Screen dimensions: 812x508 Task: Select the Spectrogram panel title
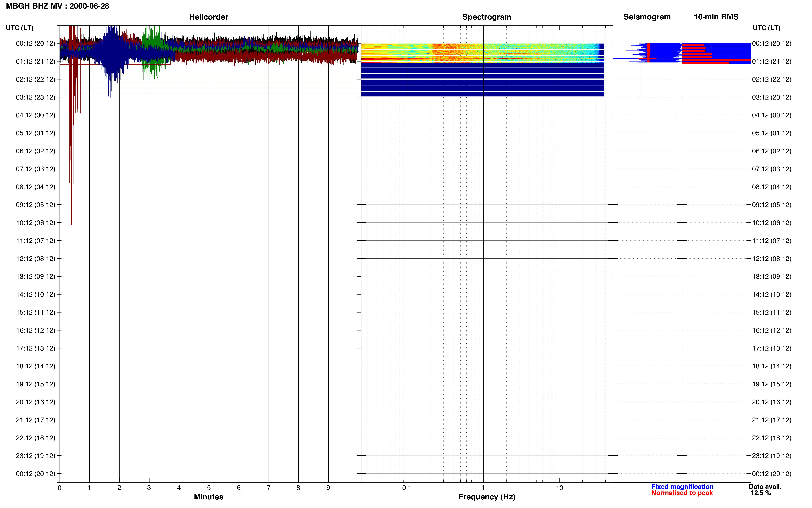tap(487, 17)
